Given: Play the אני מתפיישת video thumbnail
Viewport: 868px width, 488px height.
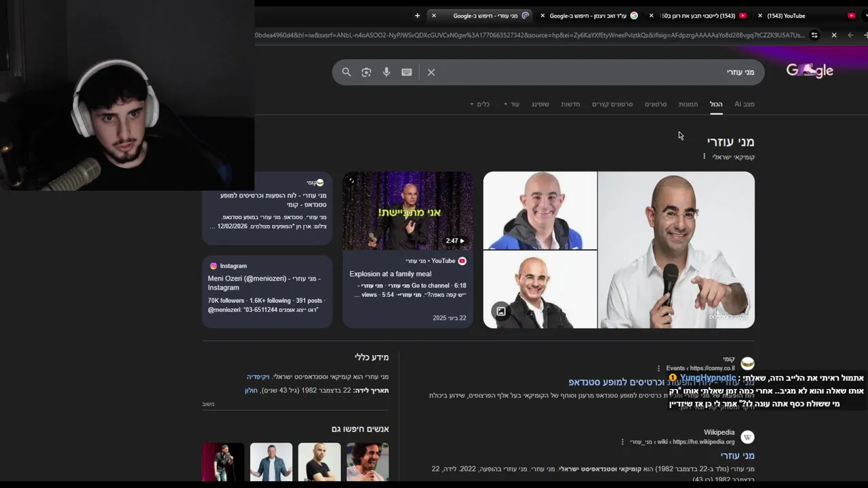Looking at the screenshot, I should pyautogui.click(x=408, y=211).
